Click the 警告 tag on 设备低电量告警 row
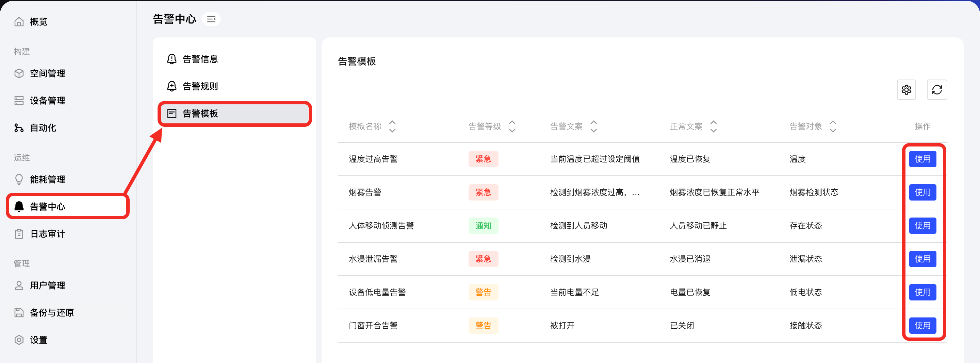 pyautogui.click(x=483, y=292)
